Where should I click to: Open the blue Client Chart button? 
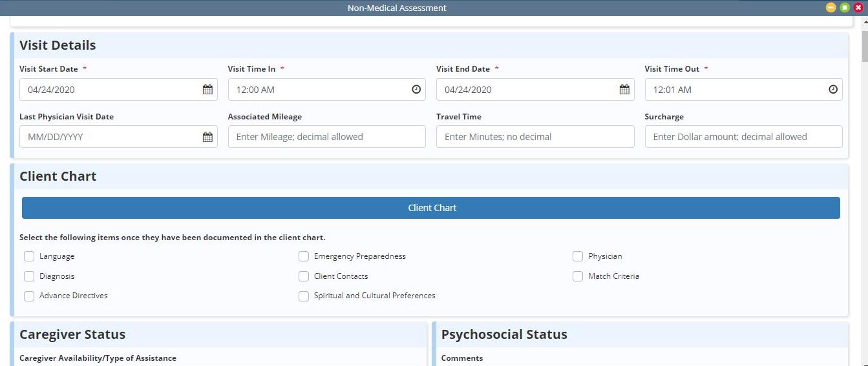pyautogui.click(x=431, y=208)
